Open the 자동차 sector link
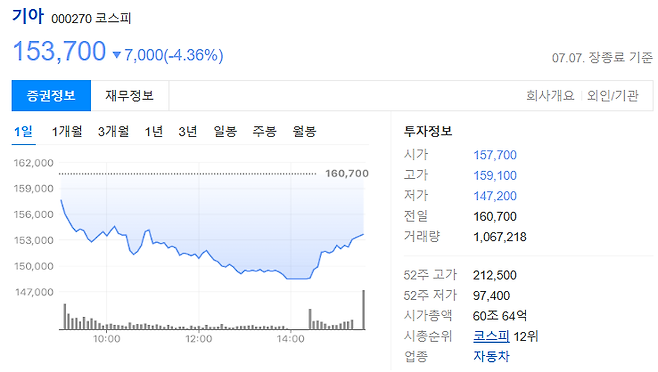This screenshot has height=372, width=658. [x=491, y=356]
